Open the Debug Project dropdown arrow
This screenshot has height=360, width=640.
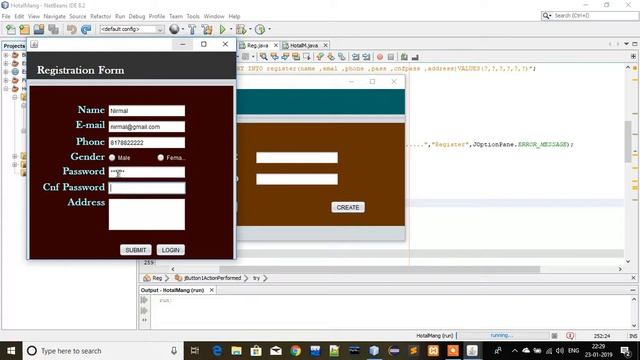pyautogui.click(x=250, y=29)
